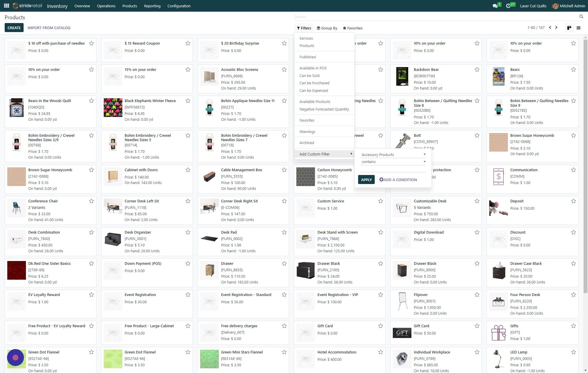This screenshot has width=588, height=373.
Task: Click the APPLY filter button
Action: [366, 180]
